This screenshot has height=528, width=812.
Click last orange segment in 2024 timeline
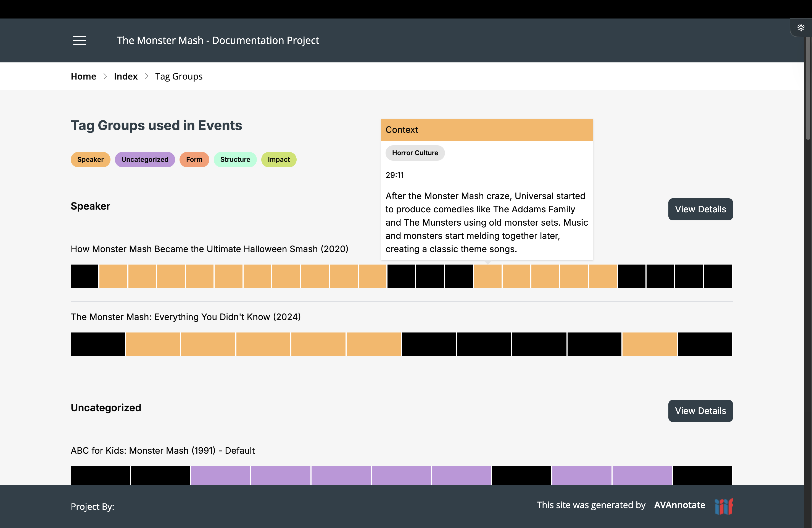point(649,344)
